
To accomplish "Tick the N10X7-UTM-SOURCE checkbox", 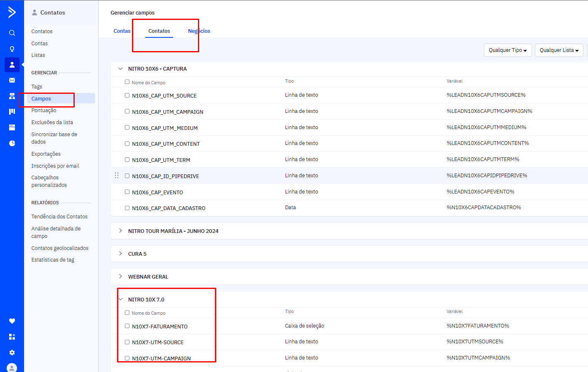I will (127, 342).
